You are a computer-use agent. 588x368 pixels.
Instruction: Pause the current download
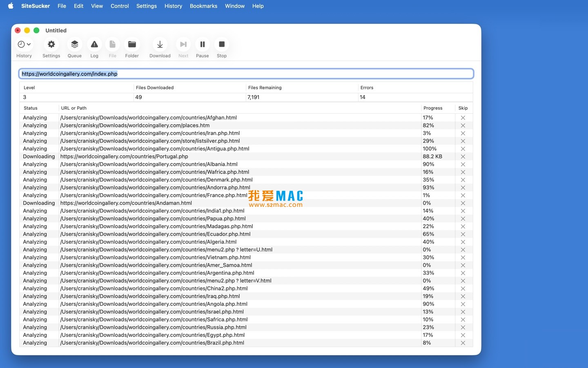[x=203, y=44]
